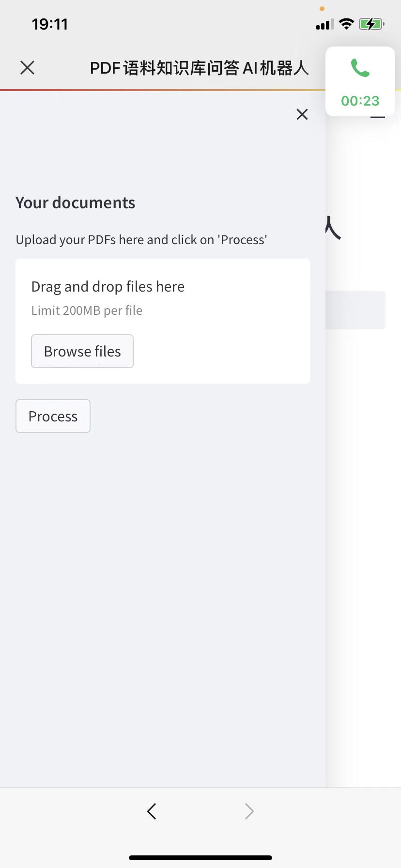Close the webview with top-left X
Viewport: 401px width, 868px height.
point(28,68)
